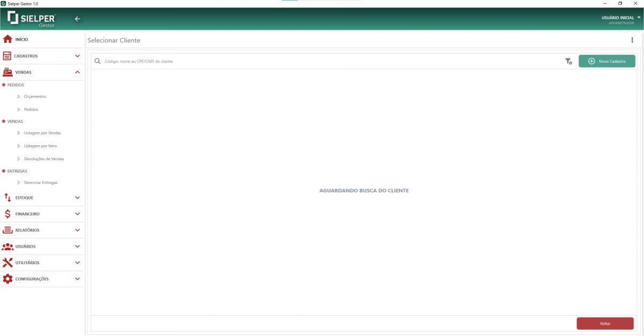Open Gerenciar Entregas
The height and width of the screenshot is (336, 644).
(40, 183)
